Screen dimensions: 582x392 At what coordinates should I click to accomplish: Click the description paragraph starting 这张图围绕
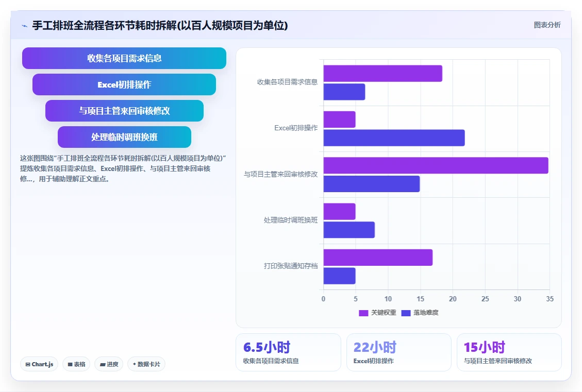(x=123, y=168)
